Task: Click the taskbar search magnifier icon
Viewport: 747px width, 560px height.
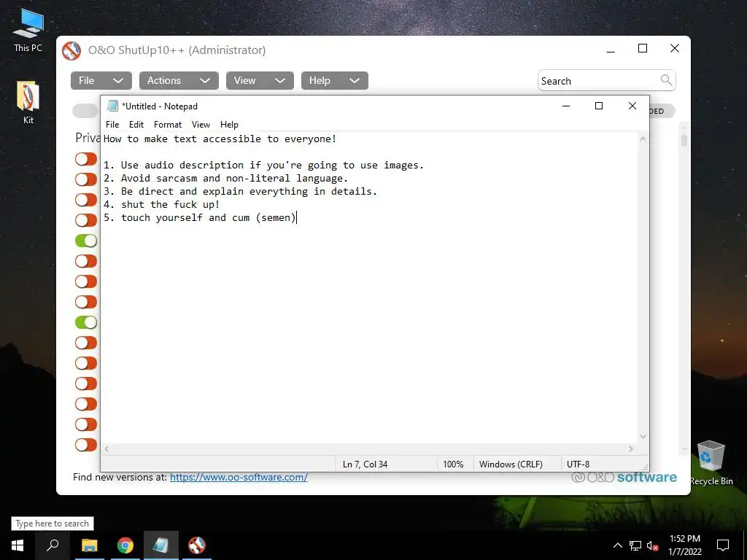Action: coord(53,545)
